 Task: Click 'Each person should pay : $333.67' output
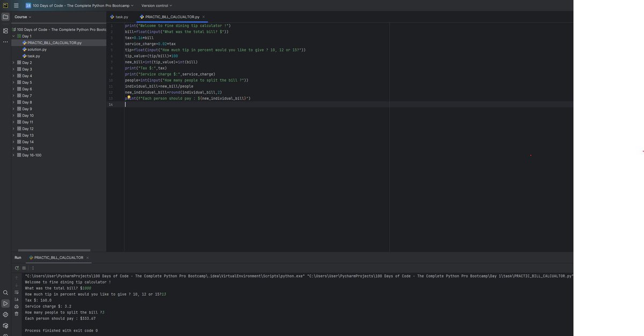point(60,318)
